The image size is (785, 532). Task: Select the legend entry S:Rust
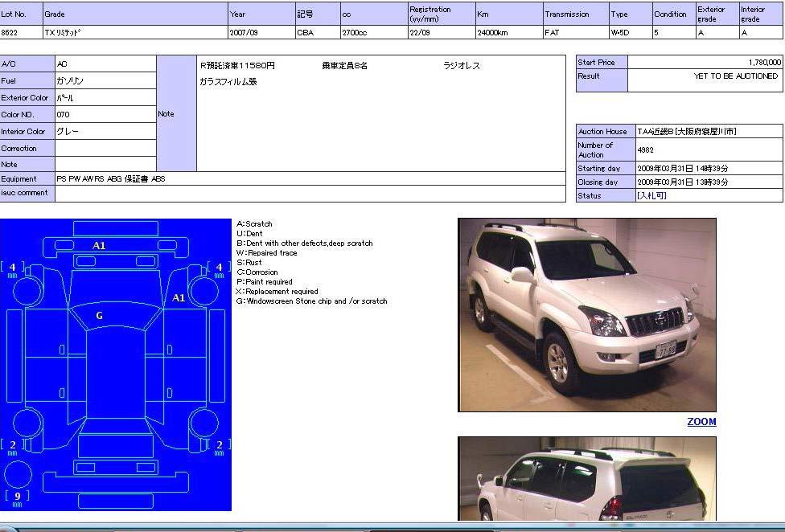pos(249,263)
